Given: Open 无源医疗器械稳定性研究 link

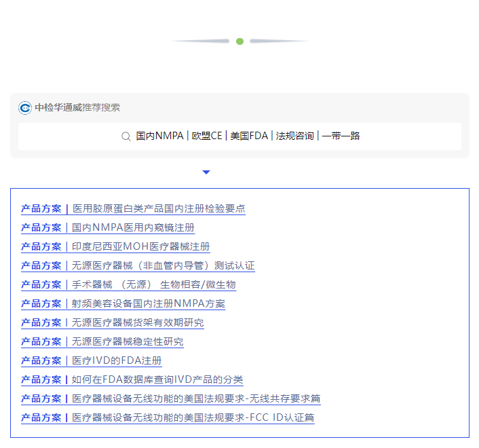Looking at the screenshot, I should [x=128, y=342].
